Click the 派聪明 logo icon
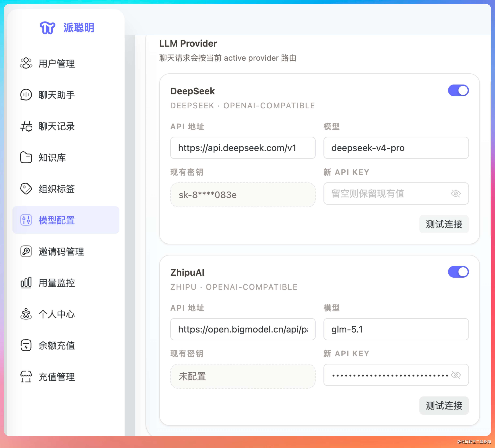This screenshot has width=495, height=448. coord(47,28)
